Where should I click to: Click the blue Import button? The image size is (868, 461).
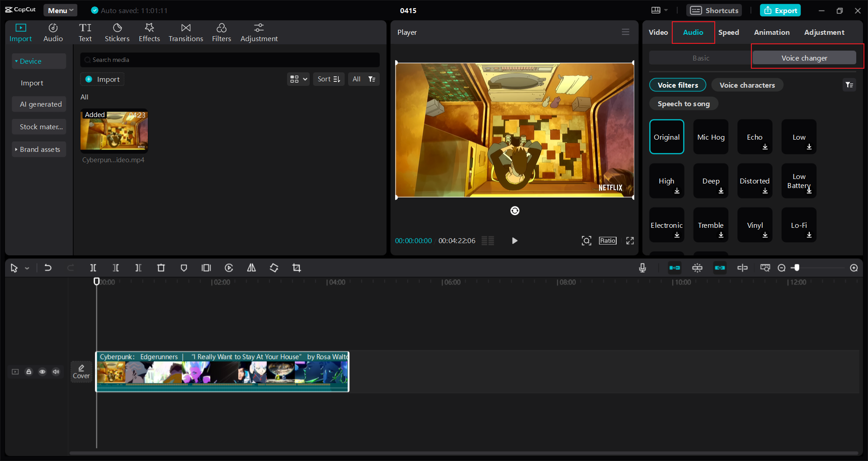coord(103,79)
